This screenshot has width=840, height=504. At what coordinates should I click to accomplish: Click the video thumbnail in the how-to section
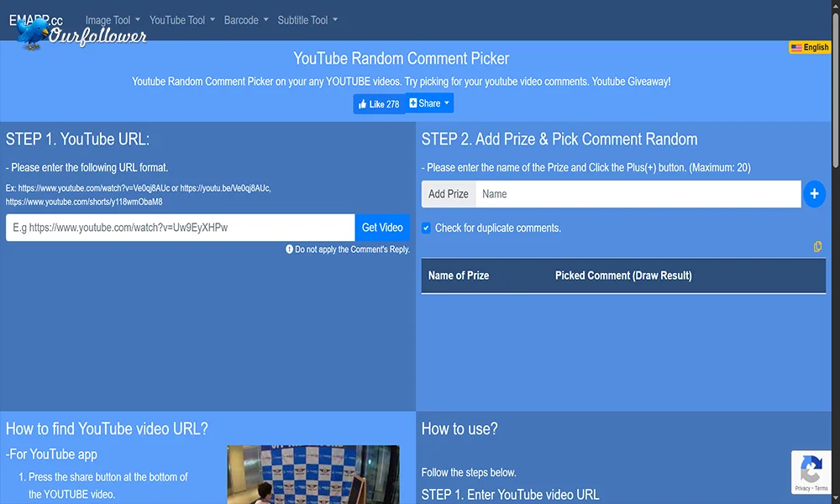(312, 475)
